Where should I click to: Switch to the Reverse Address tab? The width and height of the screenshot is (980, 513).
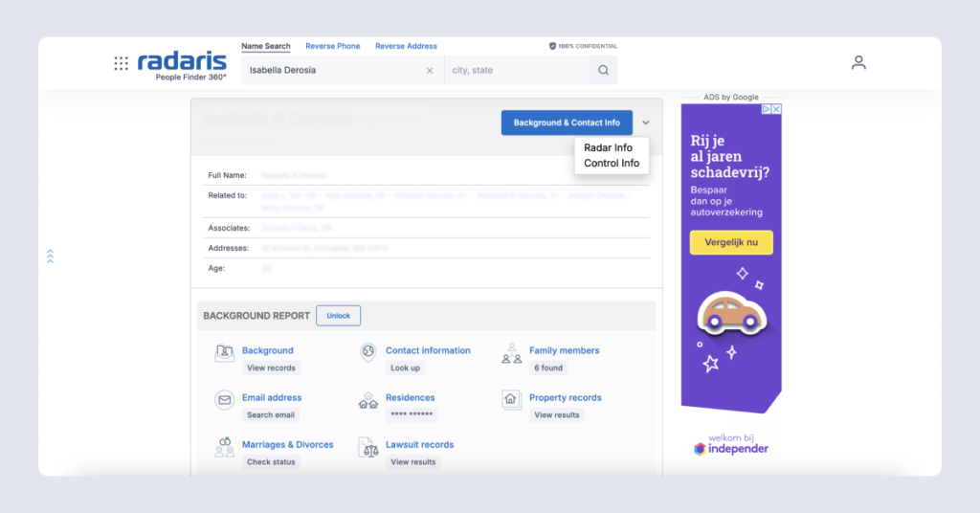[406, 46]
